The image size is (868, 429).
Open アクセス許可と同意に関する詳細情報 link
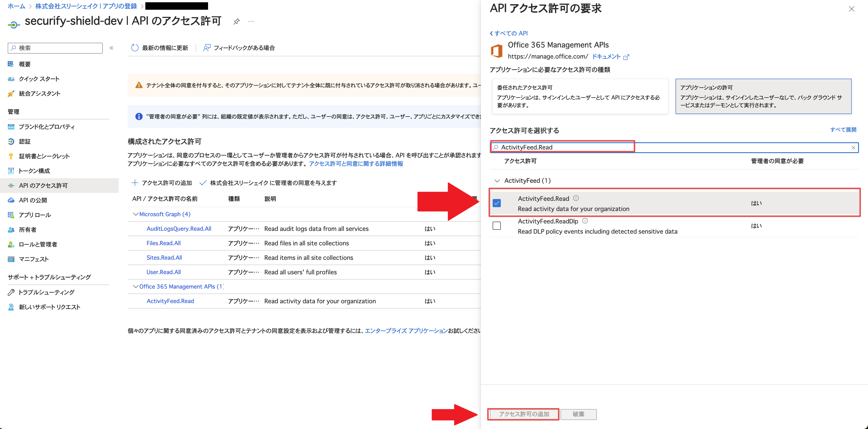[356, 164]
